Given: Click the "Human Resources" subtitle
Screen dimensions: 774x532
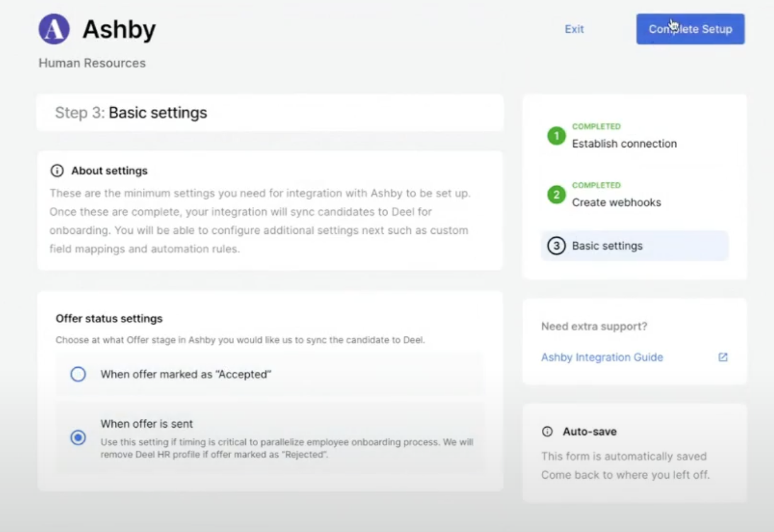Looking at the screenshot, I should [92, 63].
